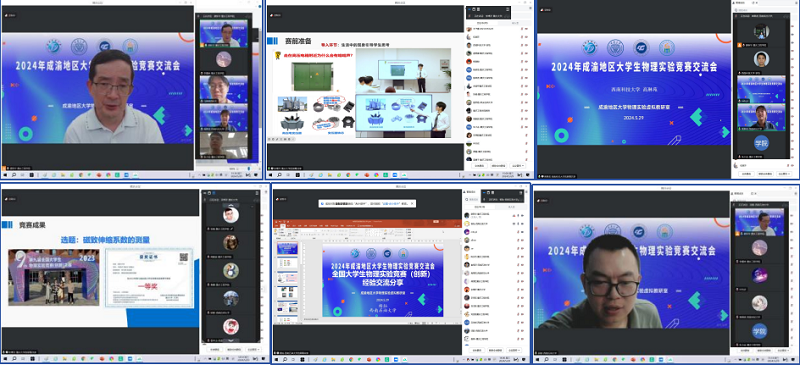Dismiss the notification banner above the shared PowerPoint
The width and height of the screenshot is (800, 365).
tap(412, 204)
